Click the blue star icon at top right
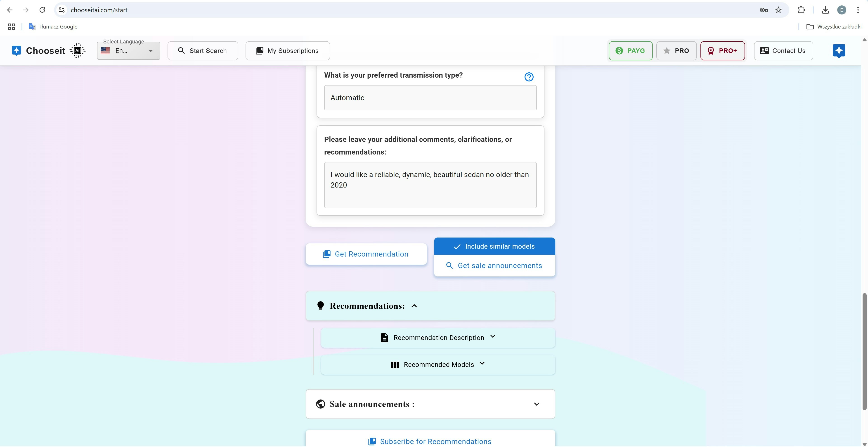The width and height of the screenshot is (868, 447). [839, 51]
